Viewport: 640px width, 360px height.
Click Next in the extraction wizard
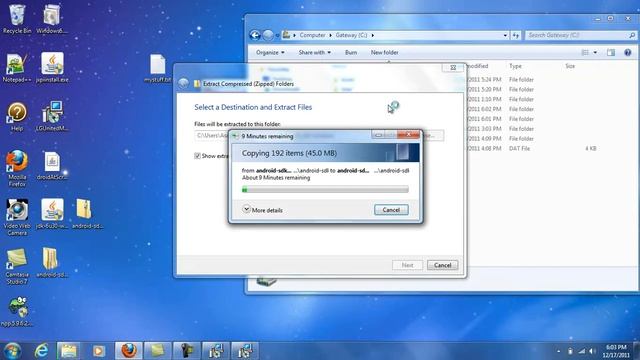407,265
